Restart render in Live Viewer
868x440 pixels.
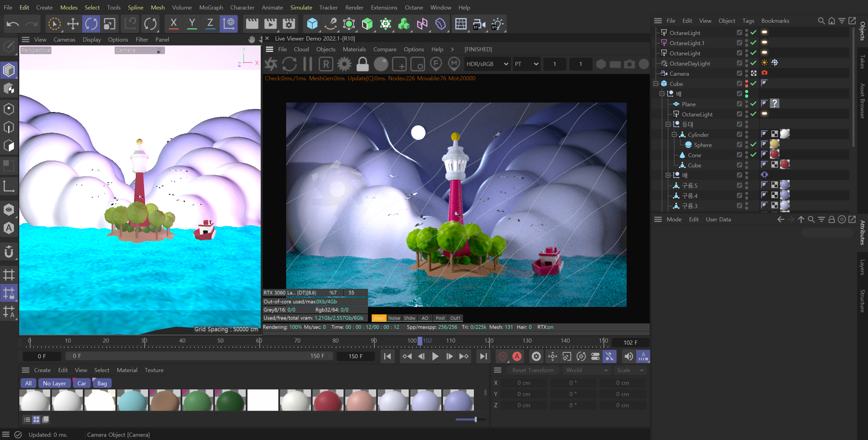[x=289, y=64]
